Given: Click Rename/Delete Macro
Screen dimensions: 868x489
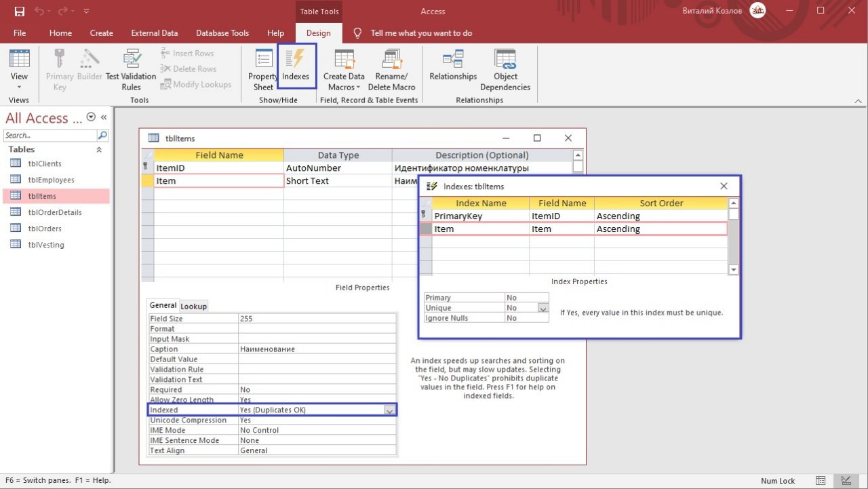Looking at the screenshot, I should pos(391,70).
